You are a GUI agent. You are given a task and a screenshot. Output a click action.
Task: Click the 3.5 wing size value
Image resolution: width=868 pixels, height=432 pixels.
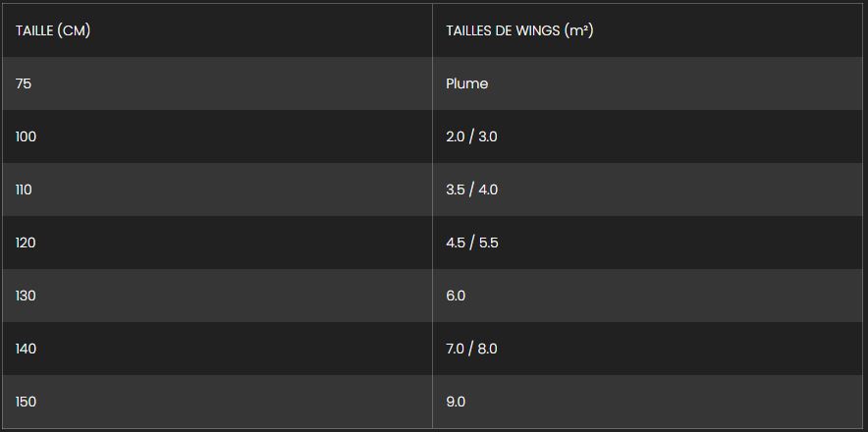tap(456, 189)
